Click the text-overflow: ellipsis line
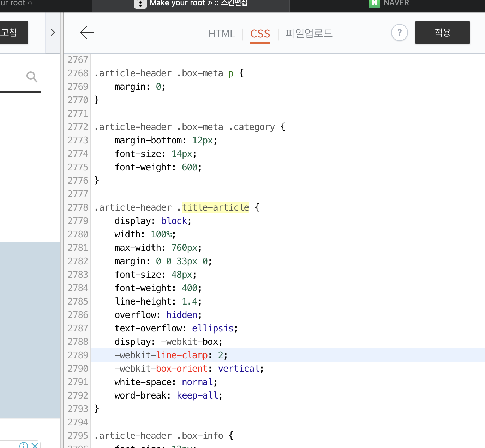Screen dimensions: 485x448 tap(176, 328)
